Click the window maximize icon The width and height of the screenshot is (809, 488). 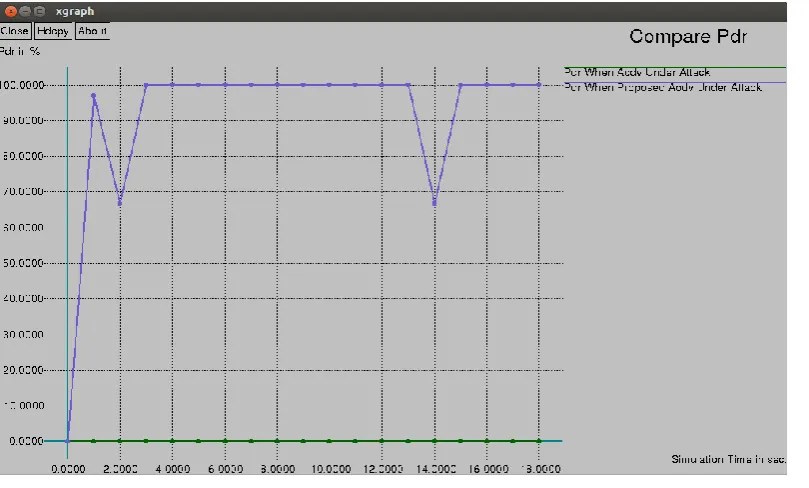[39, 11]
